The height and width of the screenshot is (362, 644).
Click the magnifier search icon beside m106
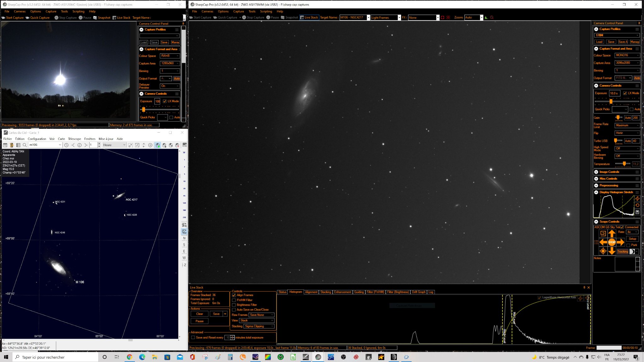pos(25,145)
